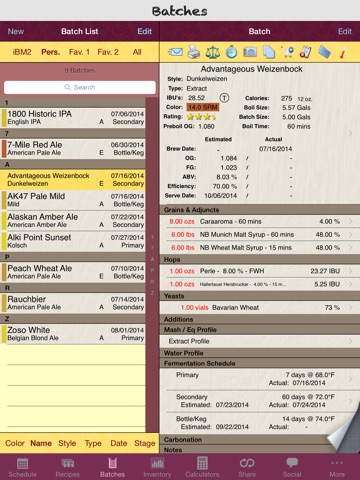Open the Zoso White batch
The width and height of the screenshot is (360, 480).
73,334
